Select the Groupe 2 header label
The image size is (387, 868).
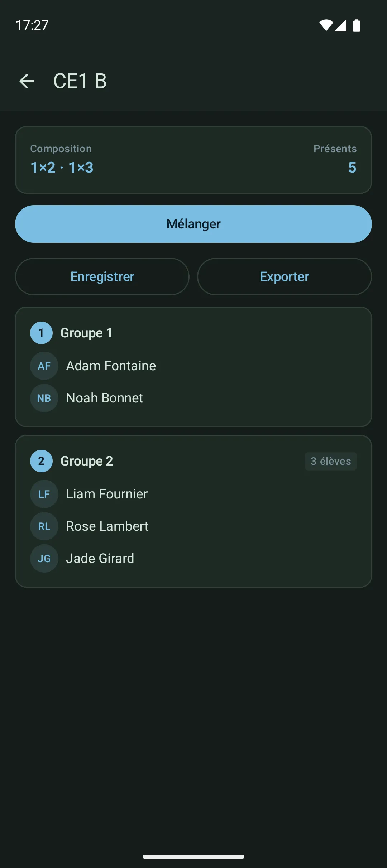[86, 461]
